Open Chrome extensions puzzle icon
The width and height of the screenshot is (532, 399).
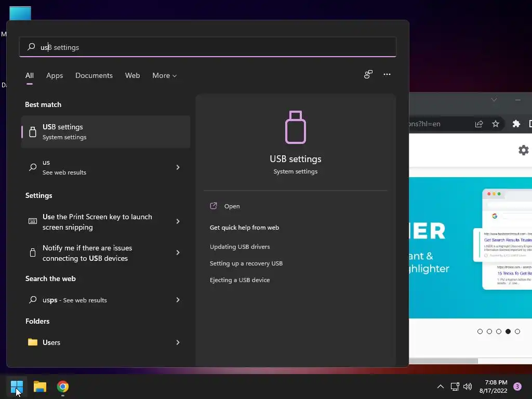(516, 124)
